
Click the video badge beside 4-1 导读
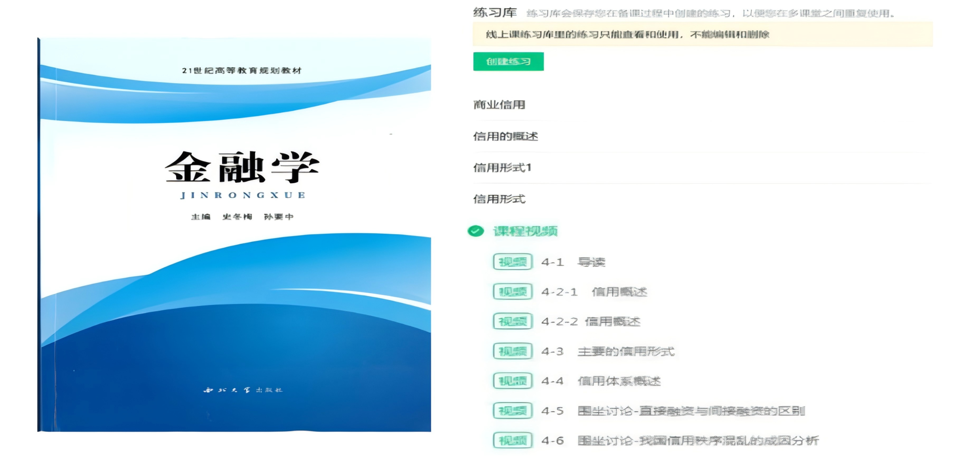pos(512,262)
